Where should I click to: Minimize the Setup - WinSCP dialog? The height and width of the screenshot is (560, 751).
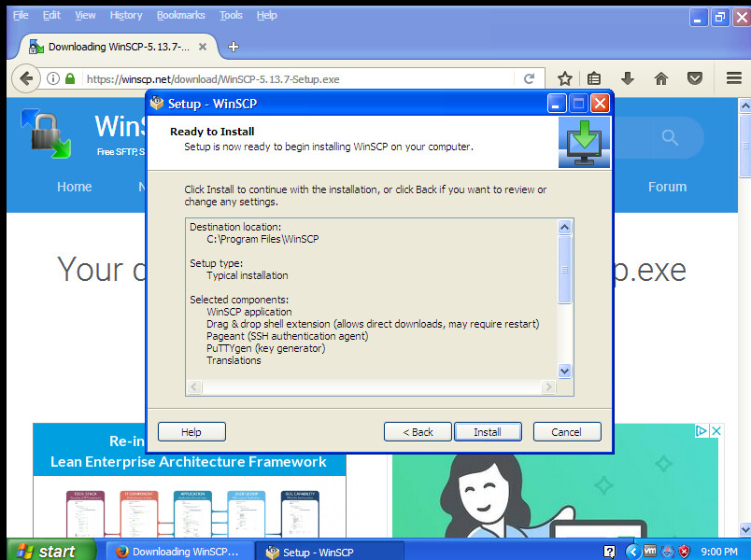[x=557, y=103]
